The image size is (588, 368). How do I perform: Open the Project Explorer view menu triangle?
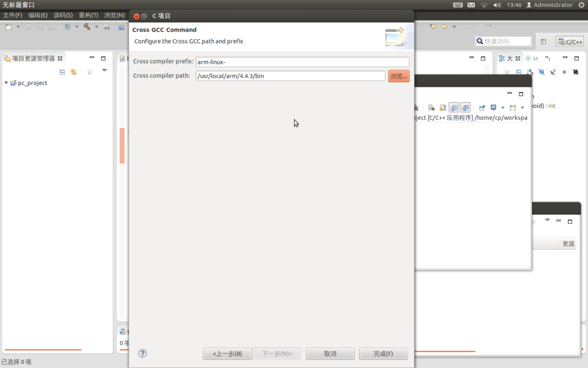[x=105, y=70]
